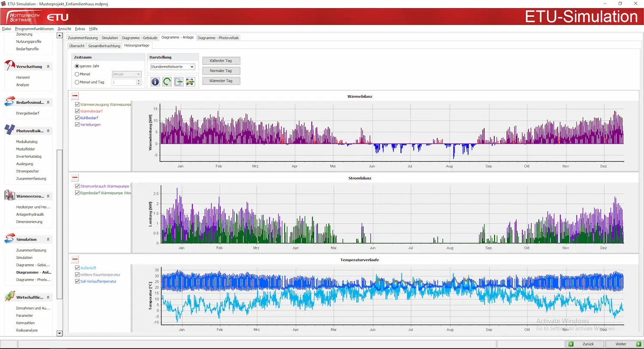Click the green refresh arrow icon

(x=167, y=81)
